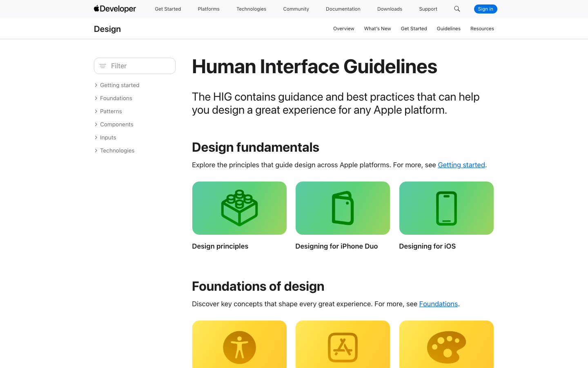Screen dimensions: 588x368
Task: Expand the Getting started chevron
Action: coord(96,85)
